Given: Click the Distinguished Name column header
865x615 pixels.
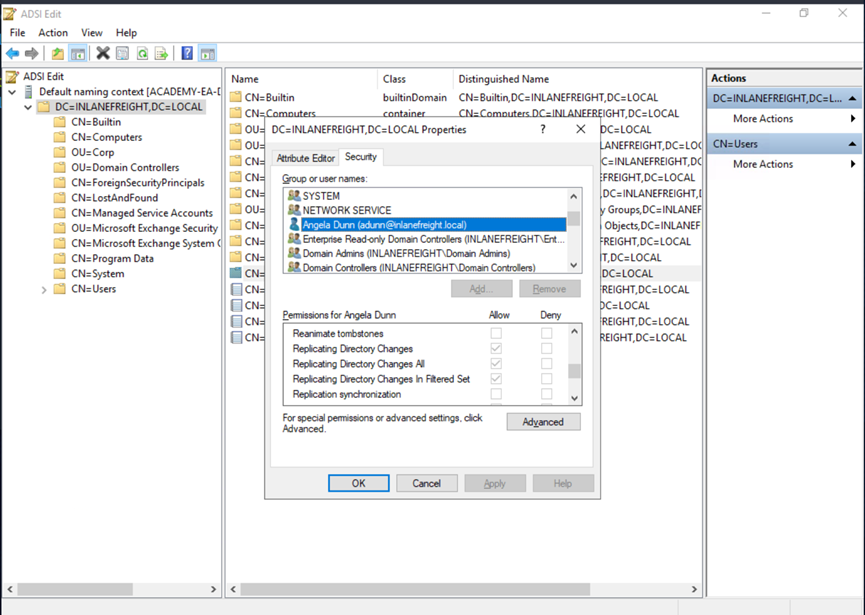Looking at the screenshot, I should coord(578,79).
